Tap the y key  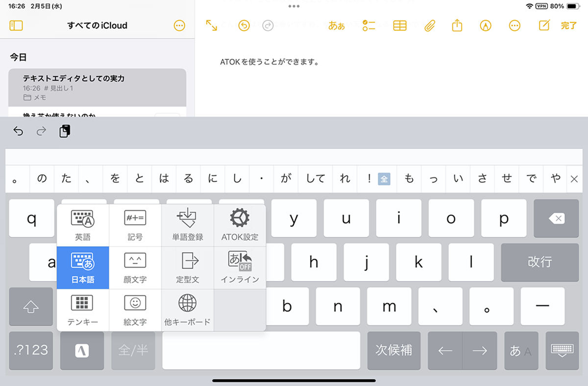(294, 219)
